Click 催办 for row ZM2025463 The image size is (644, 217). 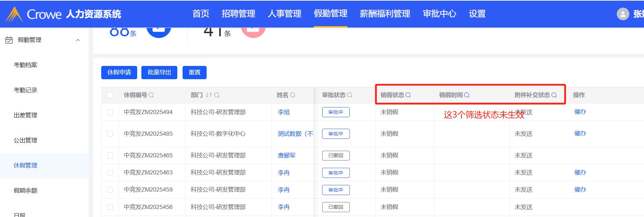[x=580, y=172]
